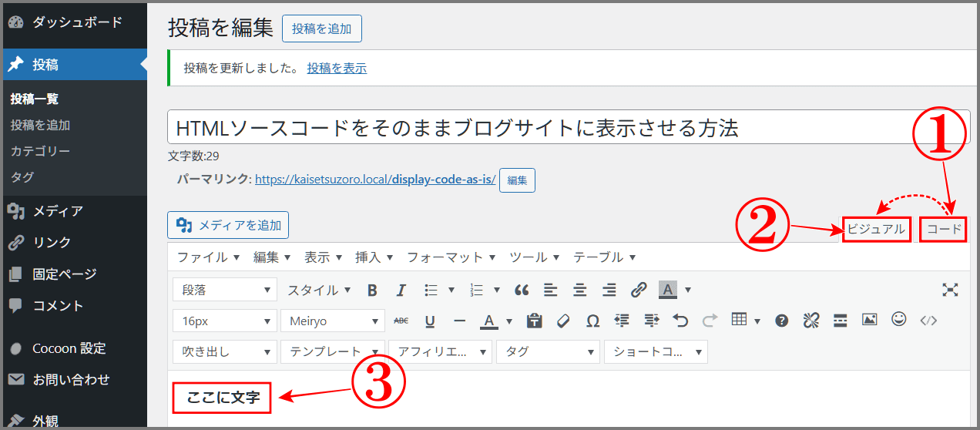Open the kaisetsuzoro.local permalink URL
The width and height of the screenshot is (980, 430).
coord(375,180)
